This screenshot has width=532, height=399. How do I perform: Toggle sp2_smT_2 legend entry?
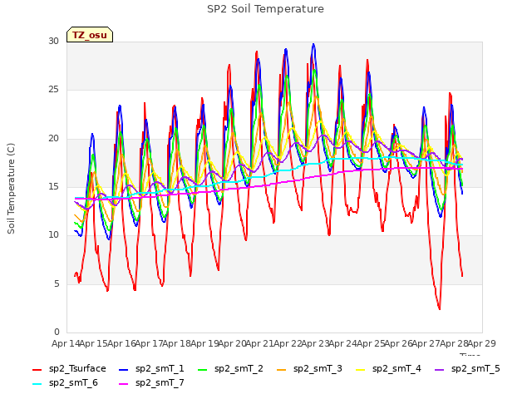(230, 369)
